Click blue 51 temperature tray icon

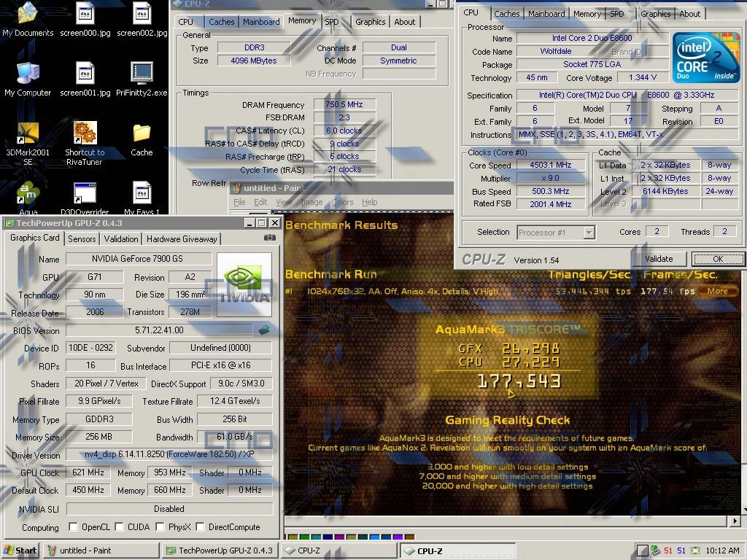(x=681, y=551)
